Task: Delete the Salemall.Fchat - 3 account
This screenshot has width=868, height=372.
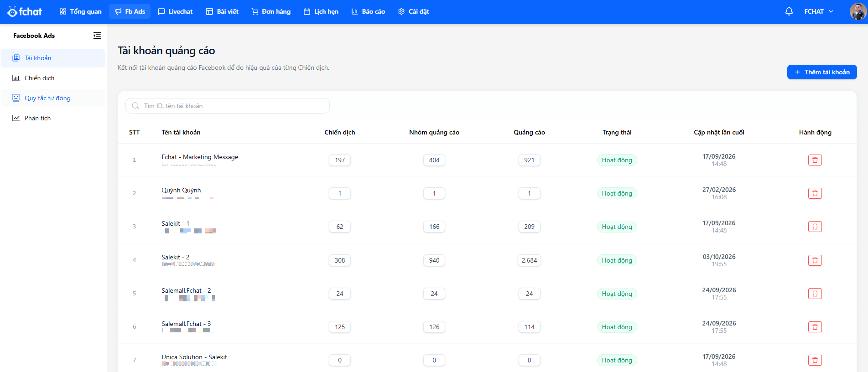Action: tap(815, 327)
